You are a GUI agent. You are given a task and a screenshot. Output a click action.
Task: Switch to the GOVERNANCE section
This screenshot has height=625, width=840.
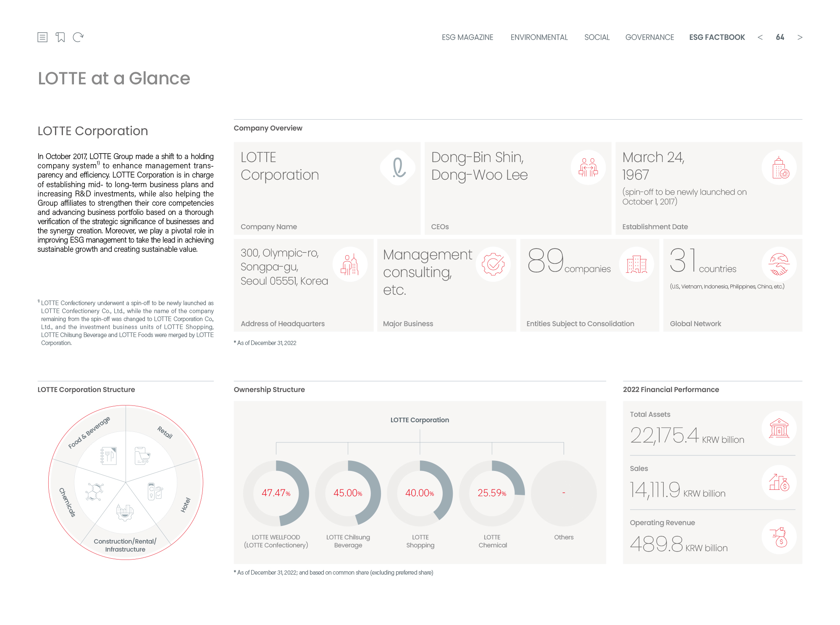[650, 37]
